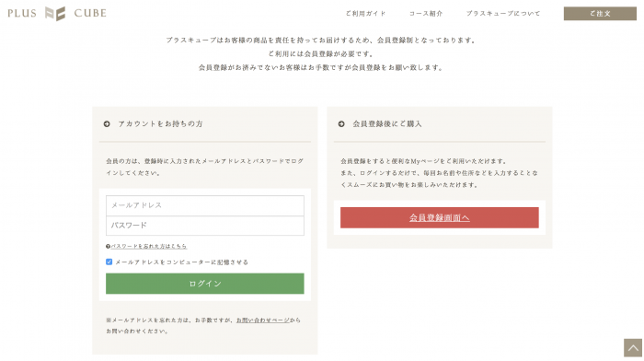This screenshot has height=361, width=644.
Task: Click the back-to-top arrow icon
Action: (633, 348)
